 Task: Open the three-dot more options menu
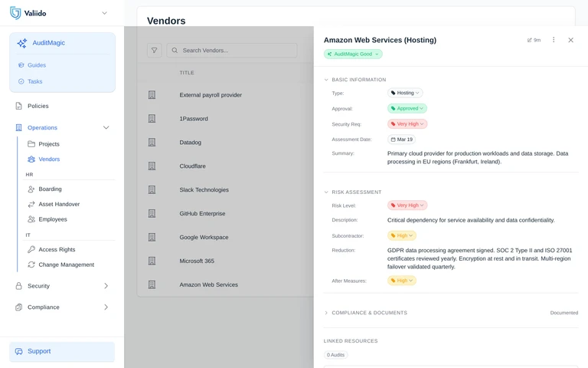coord(554,40)
